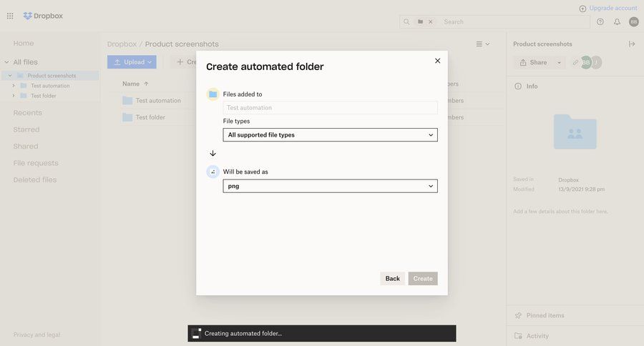Viewport: 644px width, 346px height.
Task: Collapse the right details panel
Action: pyautogui.click(x=632, y=44)
